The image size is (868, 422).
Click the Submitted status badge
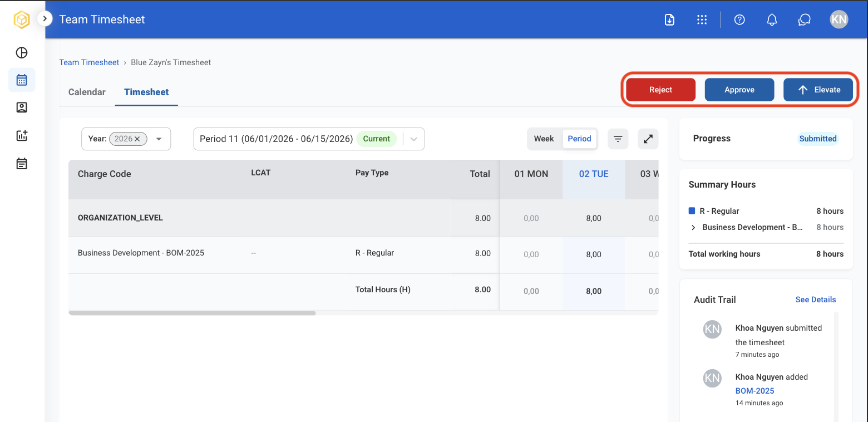[818, 139]
